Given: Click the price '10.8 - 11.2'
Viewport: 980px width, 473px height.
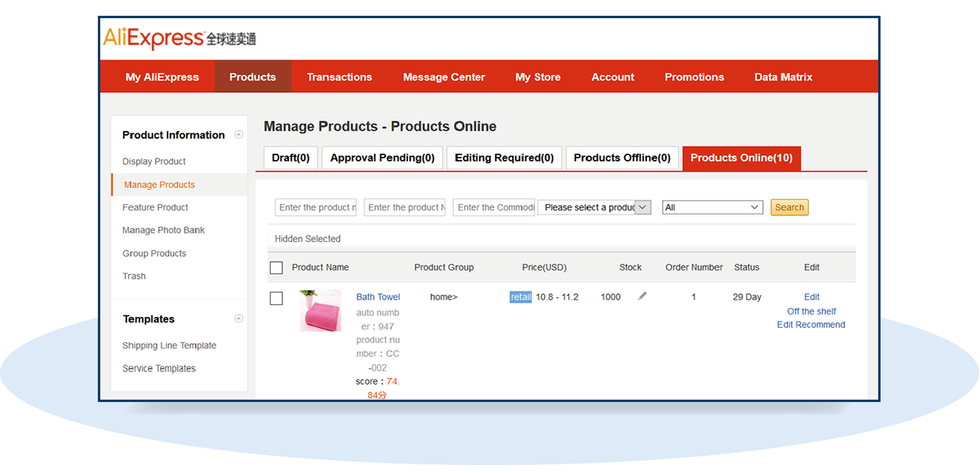Looking at the screenshot, I should coord(557,297).
